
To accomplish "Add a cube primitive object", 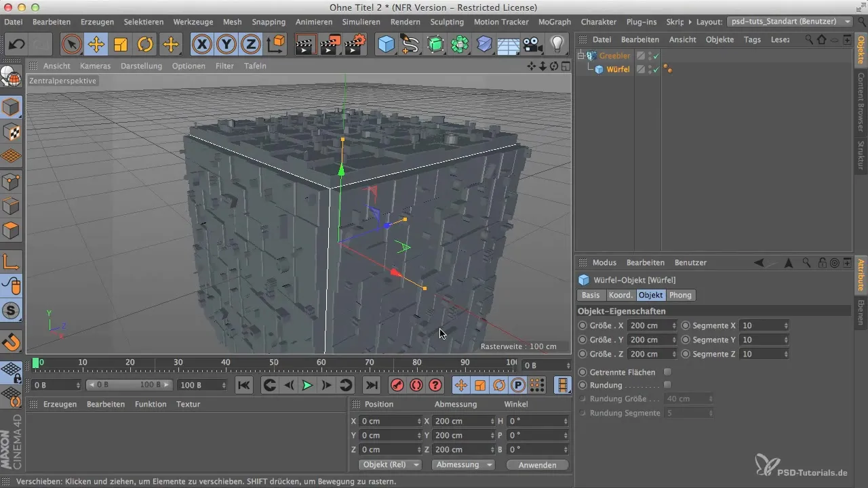I will [x=387, y=45].
